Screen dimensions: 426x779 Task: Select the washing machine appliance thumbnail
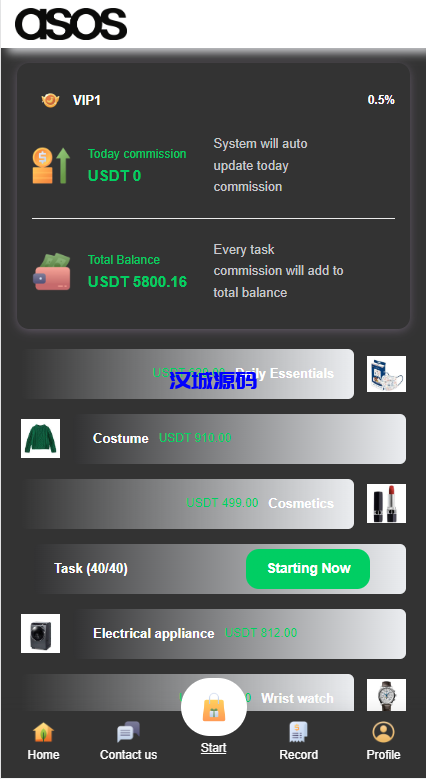coord(40,633)
